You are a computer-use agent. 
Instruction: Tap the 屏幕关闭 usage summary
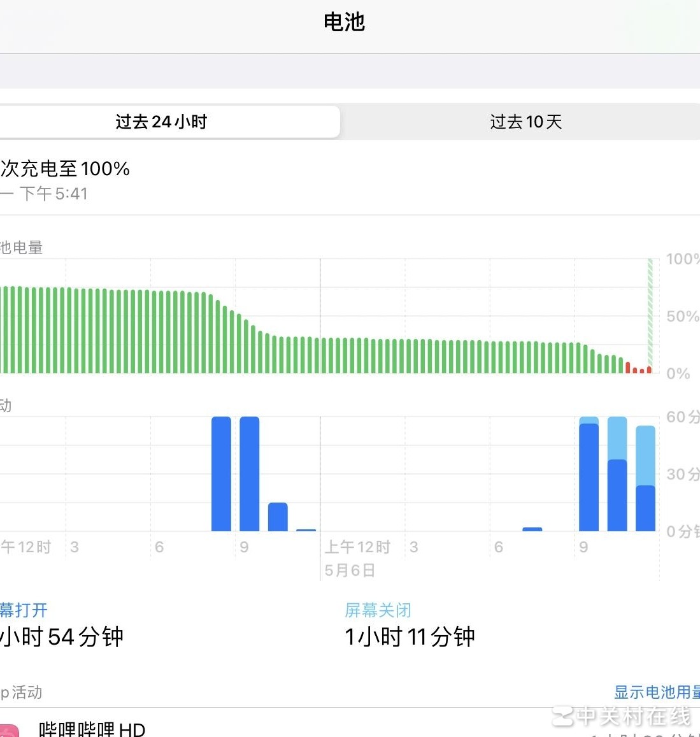[x=410, y=636]
